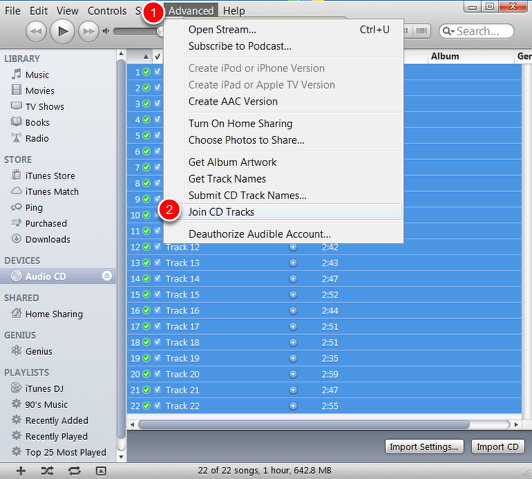Select the Radio antenna icon
This screenshot has height=479, width=532.
pos(16,138)
